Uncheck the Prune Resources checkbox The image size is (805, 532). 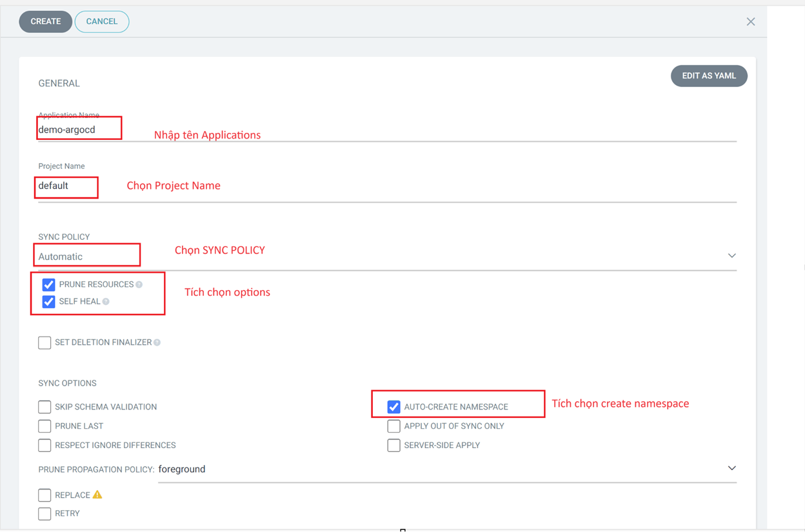(x=48, y=284)
